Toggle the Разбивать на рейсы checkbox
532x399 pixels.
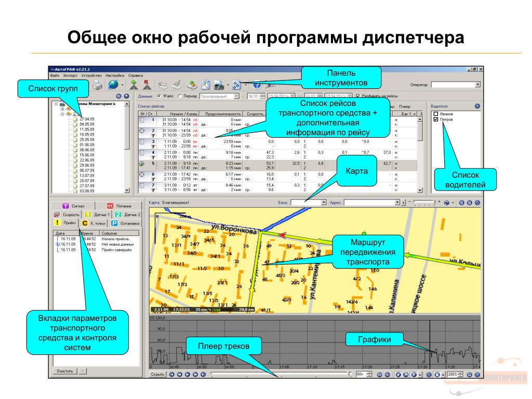click(357, 96)
